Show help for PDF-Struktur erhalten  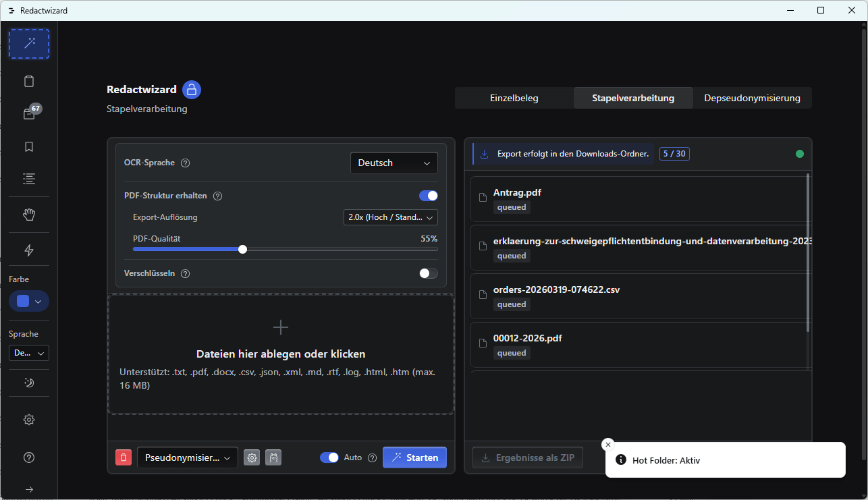(x=218, y=196)
